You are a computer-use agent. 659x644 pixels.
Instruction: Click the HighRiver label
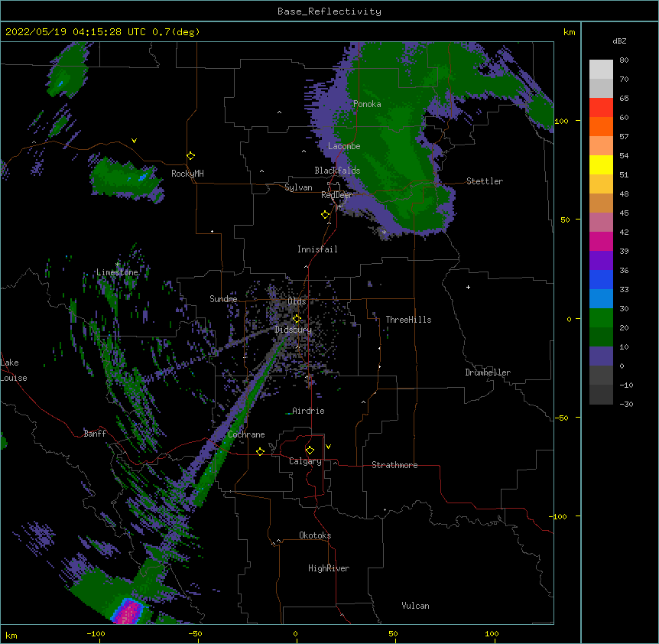point(329,568)
